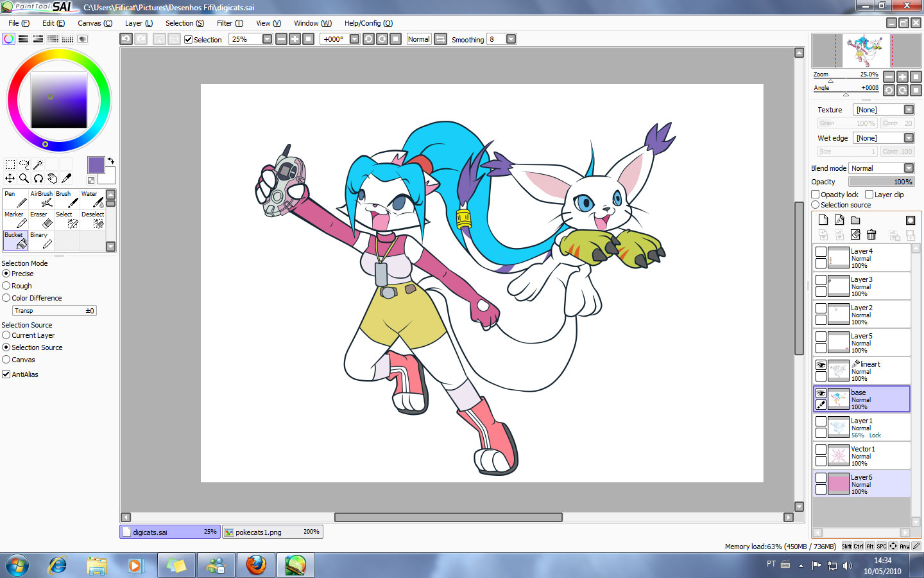This screenshot has height=578, width=924.
Task: Delete the current layer with the trash icon
Action: click(x=871, y=235)
